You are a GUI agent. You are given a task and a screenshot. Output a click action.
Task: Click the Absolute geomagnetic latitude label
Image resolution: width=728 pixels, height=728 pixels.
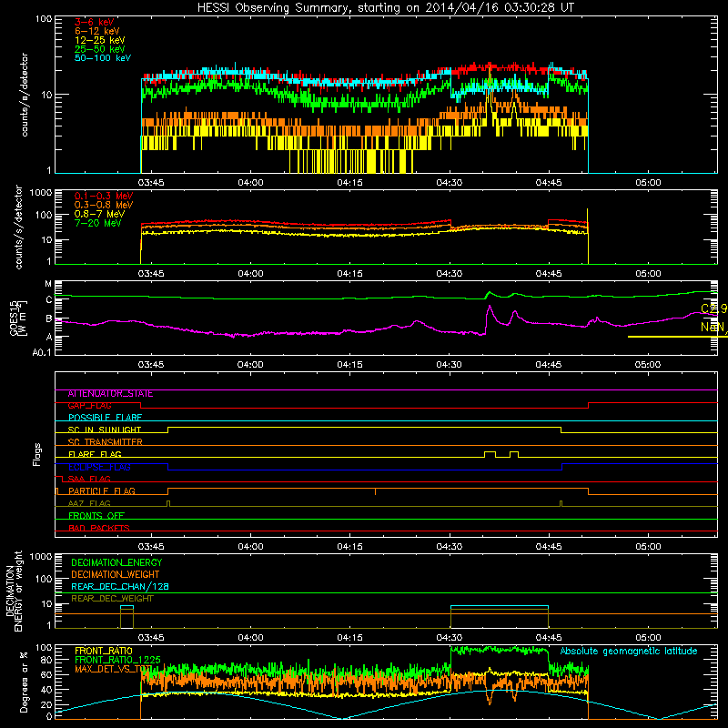pos(629,652)
